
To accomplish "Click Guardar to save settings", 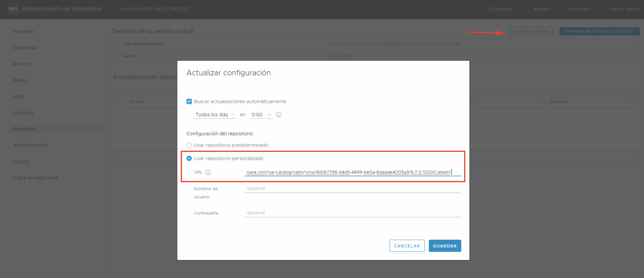I will pos(445,246).
